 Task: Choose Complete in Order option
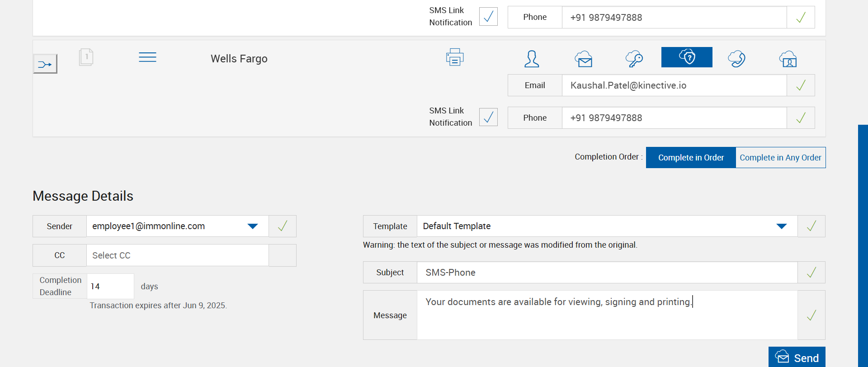[691, 158]
